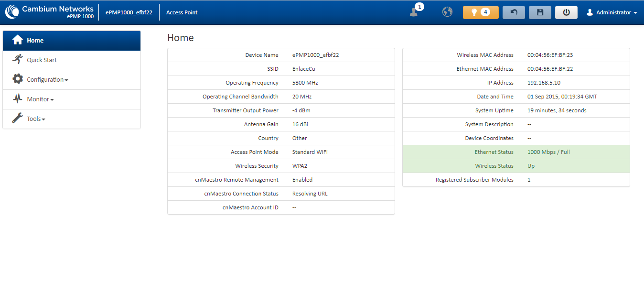The width and height of the screenshot is (644, 304).
Task: Open the Administrator account dropdown
Action: pyautogui.click(x=612, y=12)
